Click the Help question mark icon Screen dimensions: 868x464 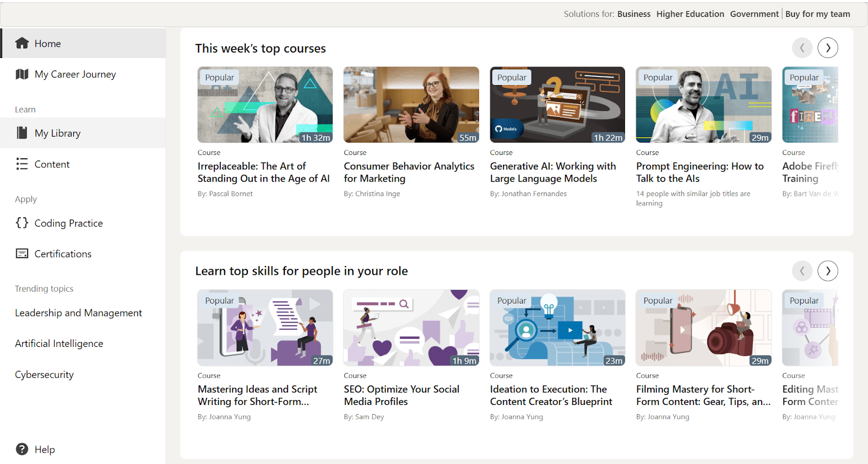point(22,449)
